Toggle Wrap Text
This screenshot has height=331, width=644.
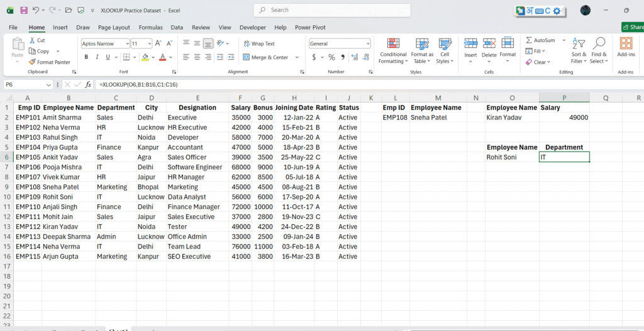coord(259,43)
